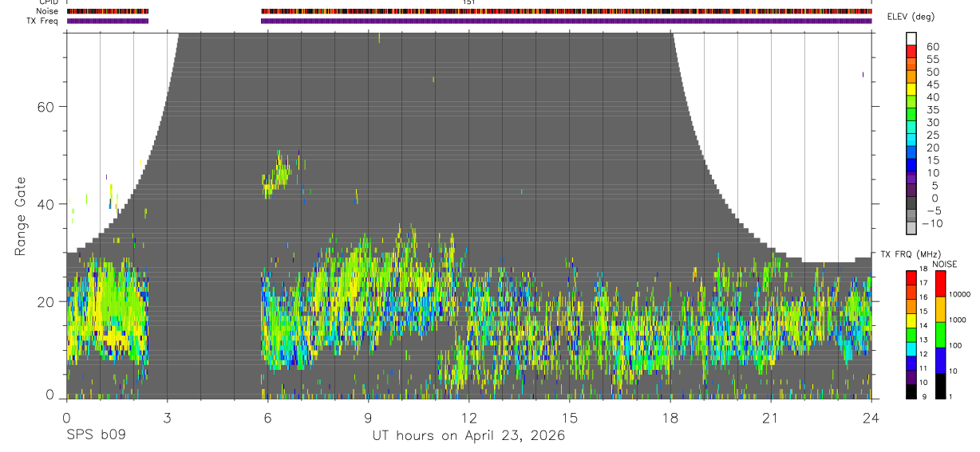Click the 18 hour UT axis tick label
The image size is (980, 452).
(670, 417)
